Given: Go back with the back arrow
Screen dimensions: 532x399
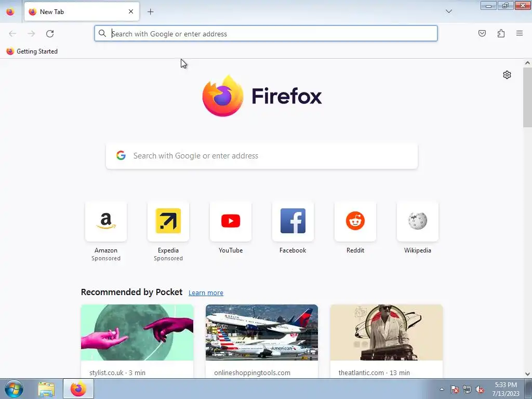Looking at the screenshot, I should 12,34.
